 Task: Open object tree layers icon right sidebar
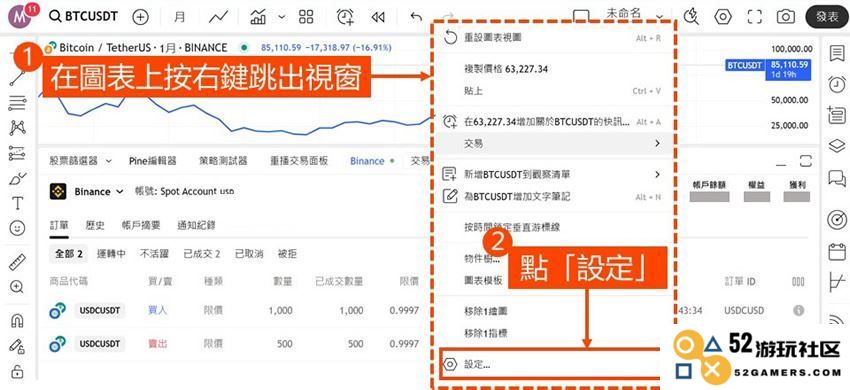tap(837, 146)
